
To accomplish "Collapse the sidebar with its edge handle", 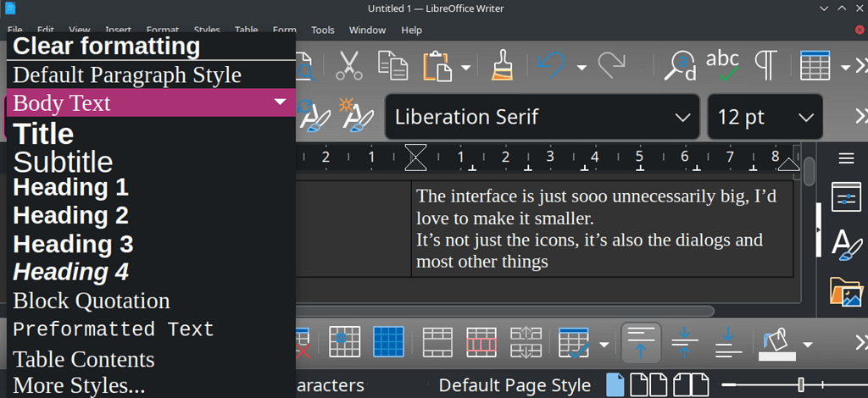I will (x=819, y=230).
